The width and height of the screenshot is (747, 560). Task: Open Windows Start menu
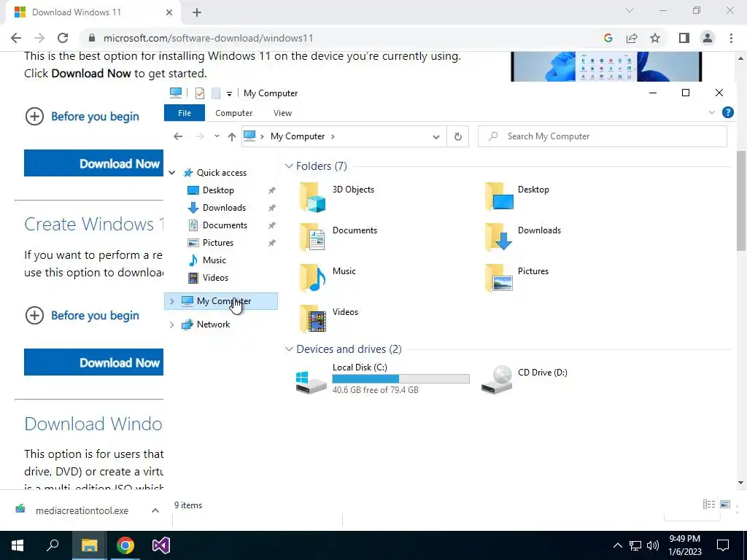pyautogui.click(x=18, y=545)
